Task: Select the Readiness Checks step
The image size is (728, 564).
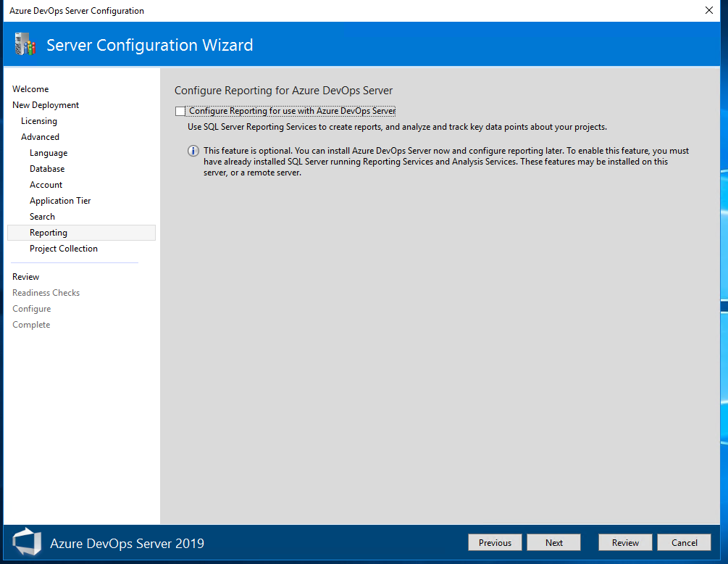Action: tap(46, 293)
